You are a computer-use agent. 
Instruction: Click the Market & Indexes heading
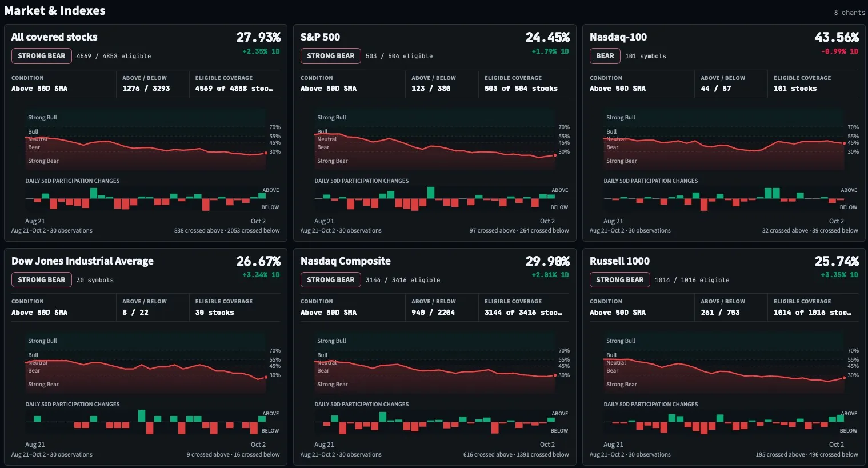(55, 10)
